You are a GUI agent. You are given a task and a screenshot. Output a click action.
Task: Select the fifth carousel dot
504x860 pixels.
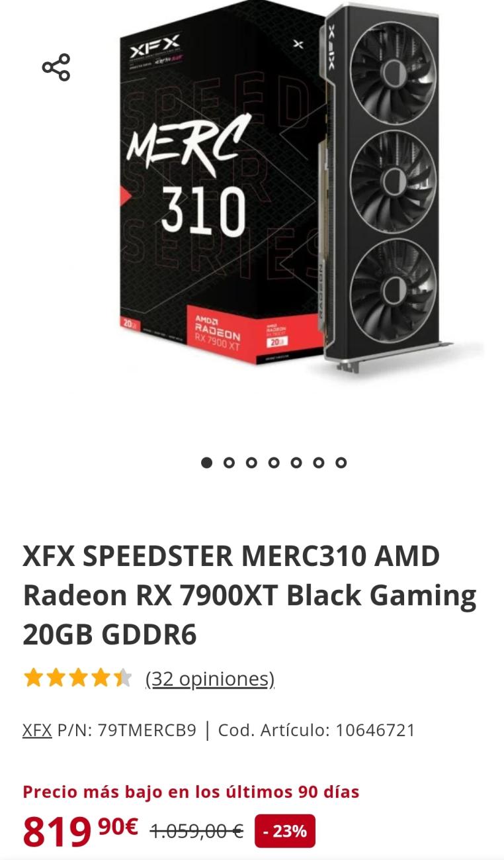click(x=296, y=463)
